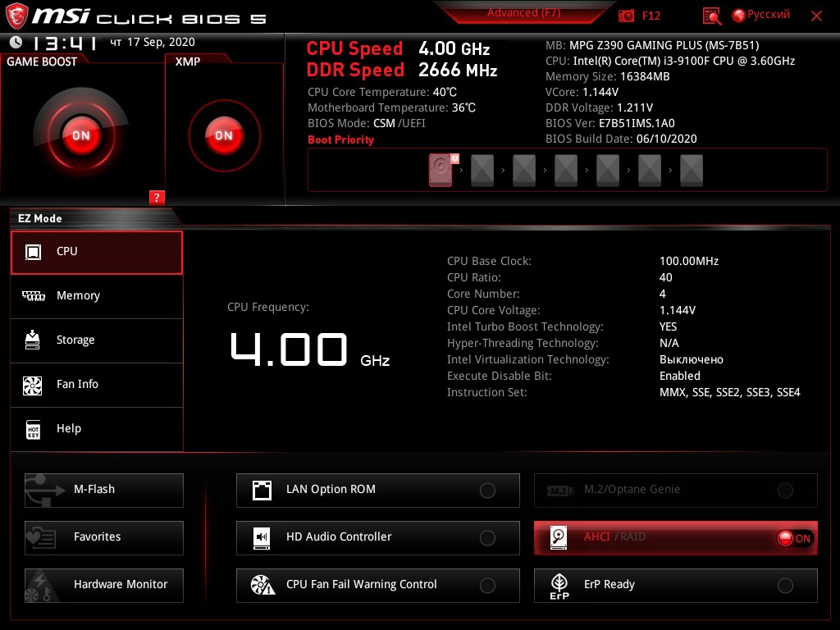This screenshot has width=840, height=630.
Task: Click the M-Flash USB icon
Action: [x=44, y=491]
